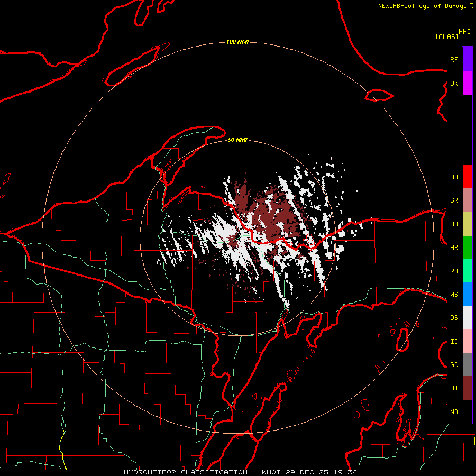476x476 pixels.
Task: Click the HA red legend swatch
Action: [x=467, y=177]
